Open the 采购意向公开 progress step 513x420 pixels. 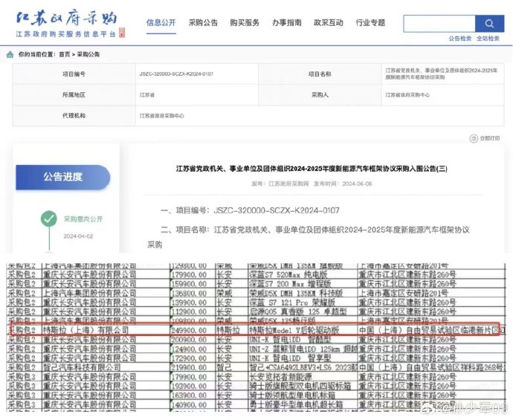pos(83,219)
